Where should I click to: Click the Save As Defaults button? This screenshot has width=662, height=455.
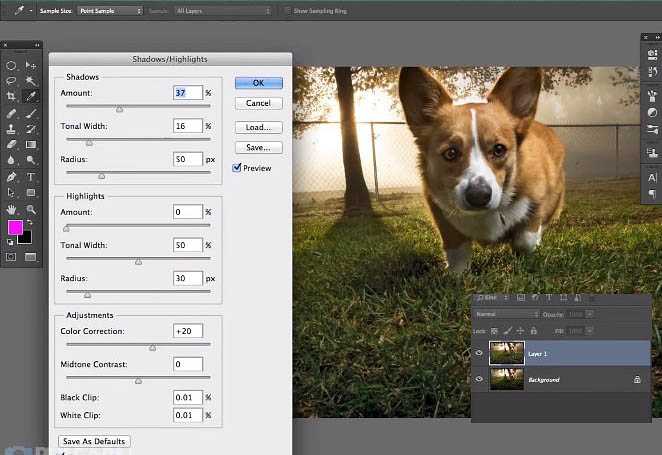[x=94, y=441]
